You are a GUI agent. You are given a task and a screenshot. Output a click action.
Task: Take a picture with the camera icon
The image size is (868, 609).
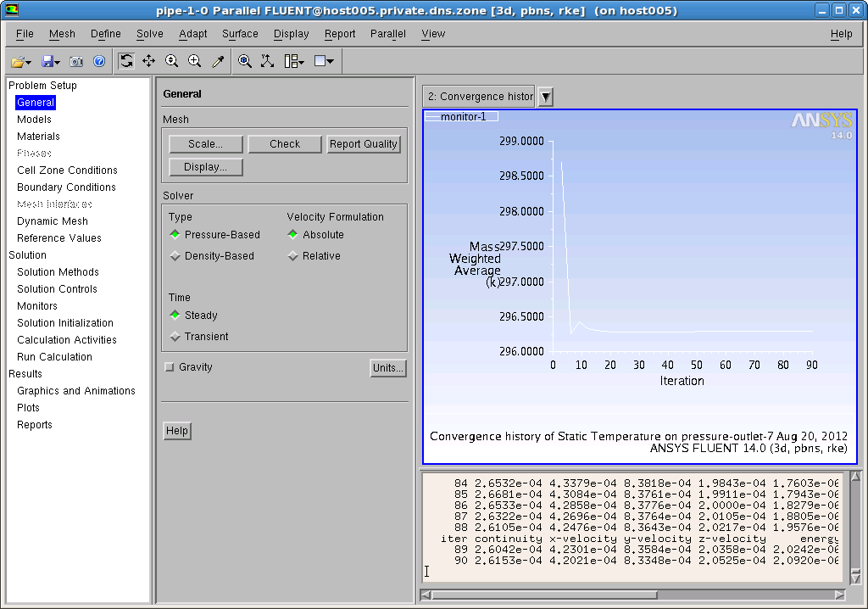click(76, 62)
